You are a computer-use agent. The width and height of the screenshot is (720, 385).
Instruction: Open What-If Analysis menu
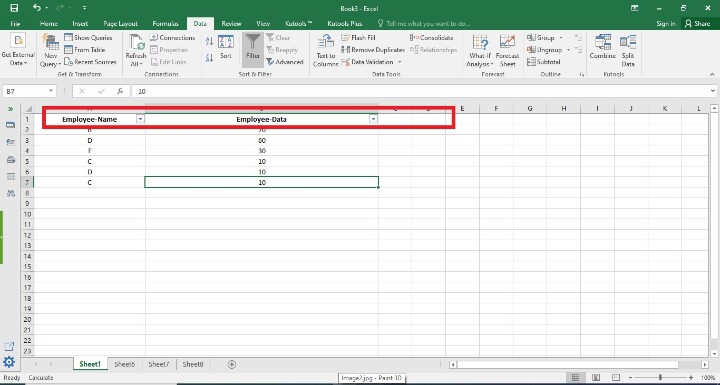(x=480, y=51)
